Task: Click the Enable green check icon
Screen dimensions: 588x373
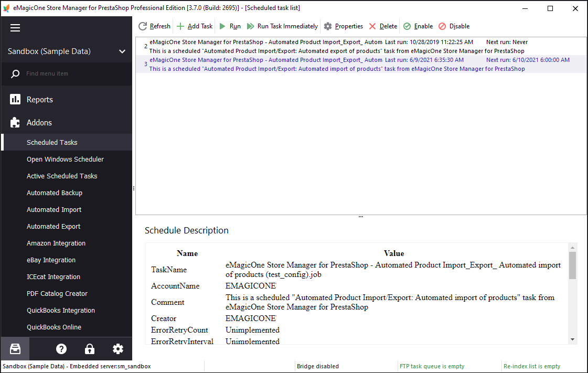Action: point(407,26)
